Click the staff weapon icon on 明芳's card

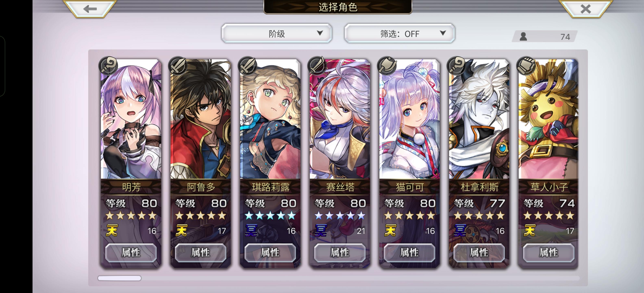pos(108,66)
